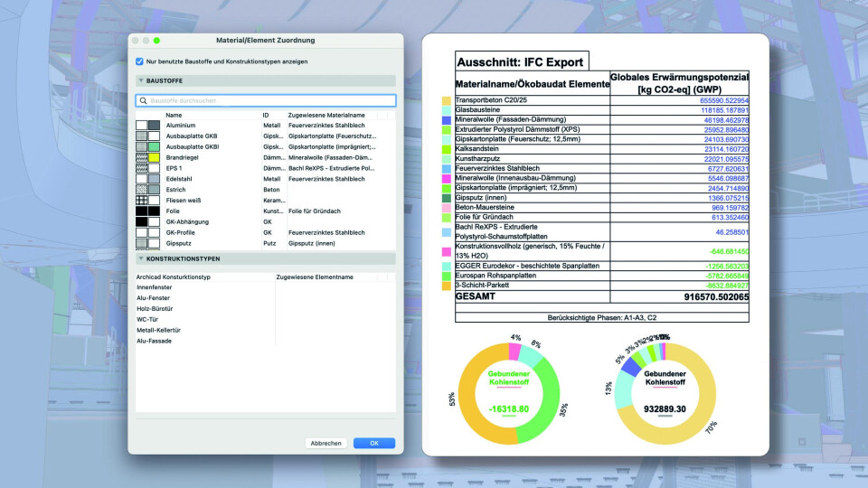The image size is (868, 488).
Task: Uncheck 'Nur benutzte Baustoffe und Konstruktionstypen anzeigen'
Action: click(139, 61)
